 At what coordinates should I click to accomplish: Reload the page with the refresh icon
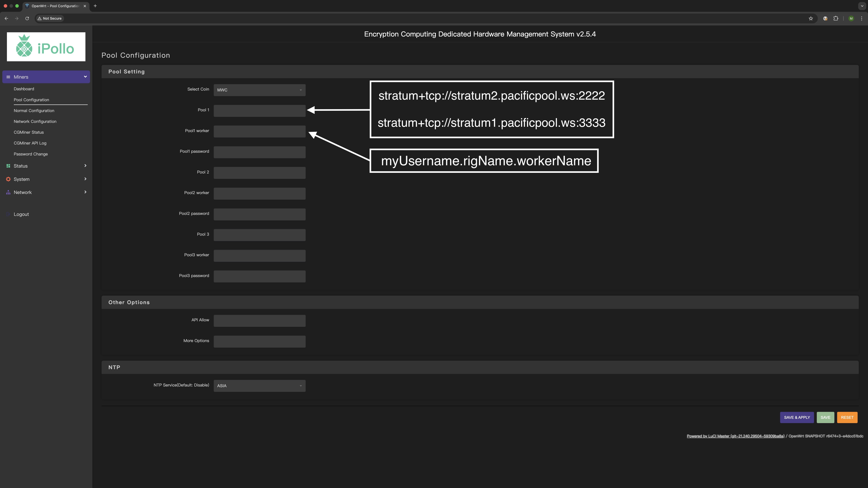tap(27, 18)
